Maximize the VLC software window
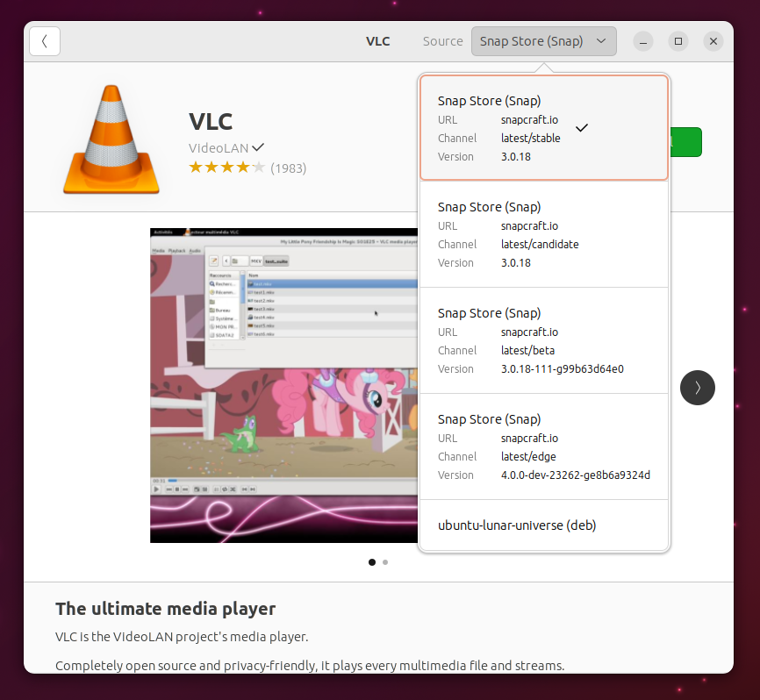Viewport: 760px width, 700px height. pyautogui.click(x=678, y=41)
